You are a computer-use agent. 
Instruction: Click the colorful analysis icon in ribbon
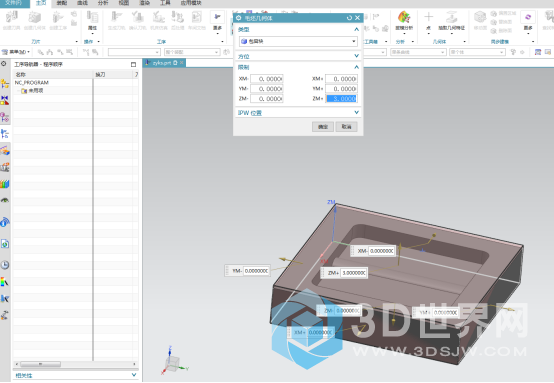pos(404,17)
